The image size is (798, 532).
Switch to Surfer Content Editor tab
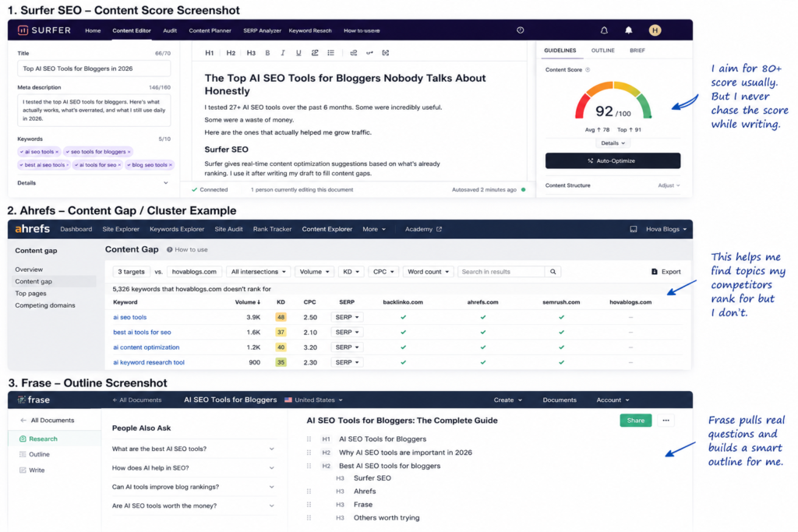[x=131, y=30]
